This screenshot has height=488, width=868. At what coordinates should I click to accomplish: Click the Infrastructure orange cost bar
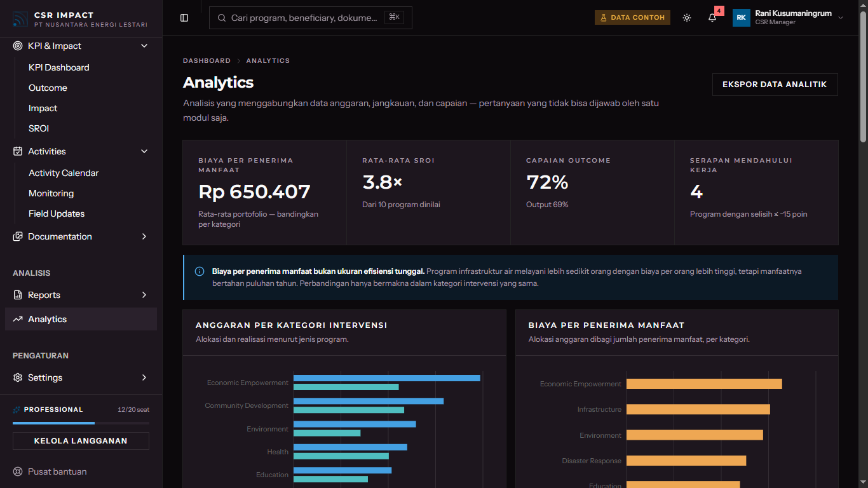pyautogui.click(x=698, y=410)
